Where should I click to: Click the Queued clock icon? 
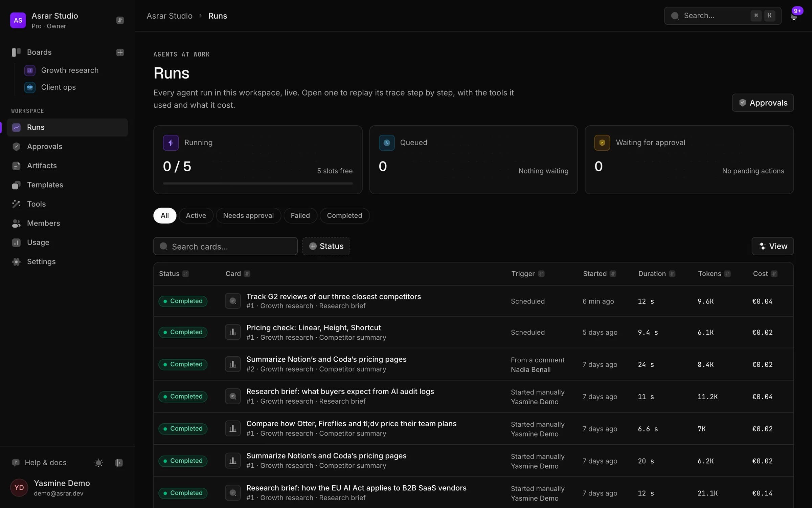coord(387,143)
